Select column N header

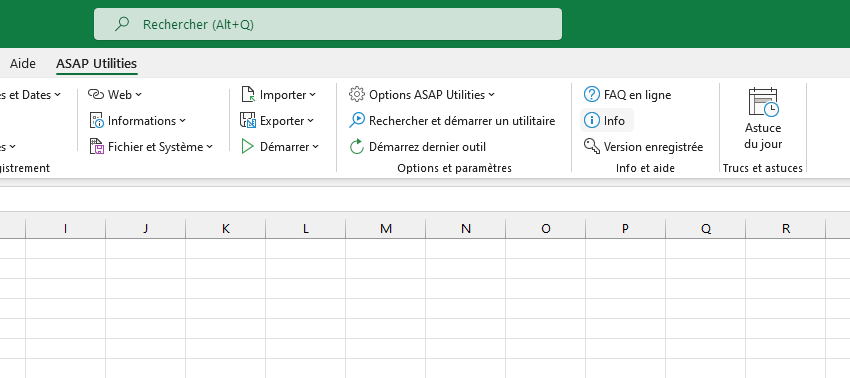466,229
